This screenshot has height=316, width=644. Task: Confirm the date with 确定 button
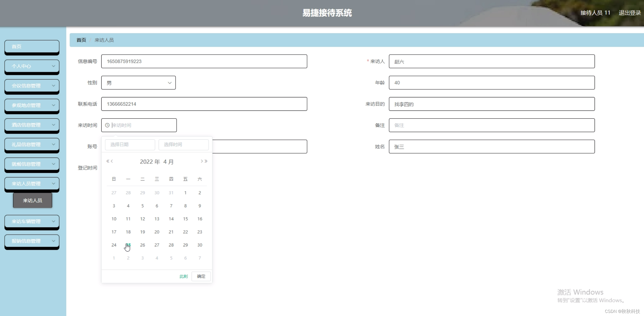(201, 276)
